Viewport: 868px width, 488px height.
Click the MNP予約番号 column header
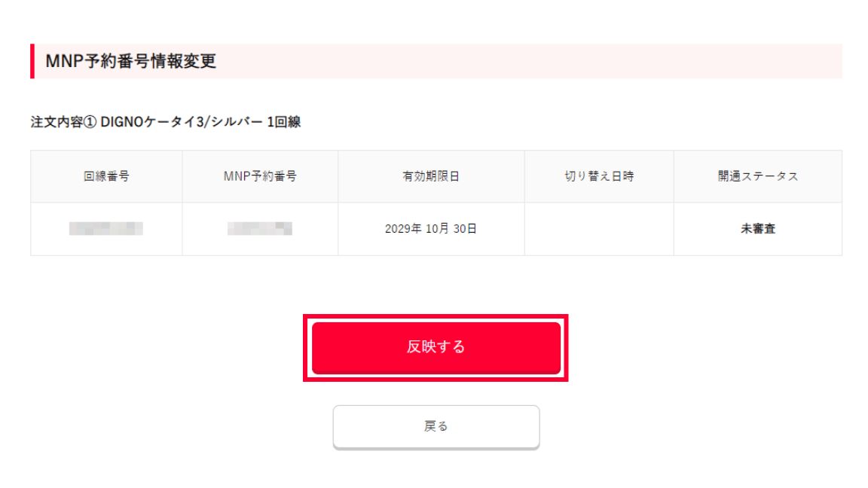pos(260,176)
